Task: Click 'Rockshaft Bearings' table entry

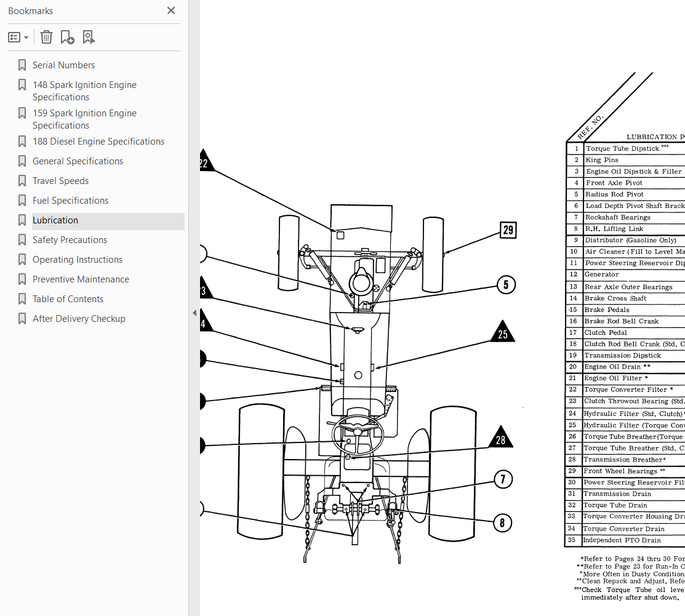Action: point(618,217)
